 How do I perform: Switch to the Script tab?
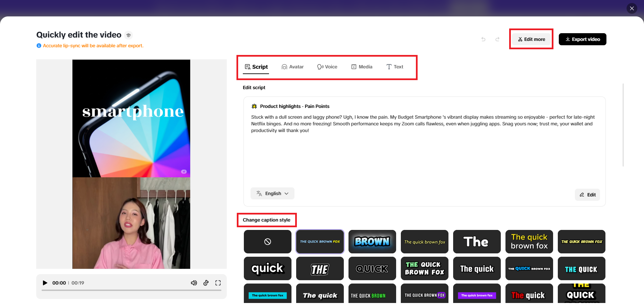(x=256, y=67)
